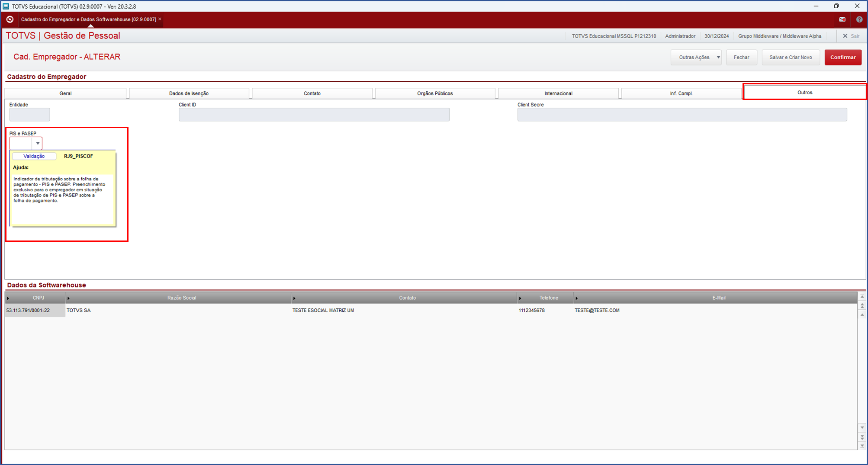This screenshot has height=465, width=868.
Task: Select the TESTE@TESTE.COM cell
Action: [x=715, y=311]
